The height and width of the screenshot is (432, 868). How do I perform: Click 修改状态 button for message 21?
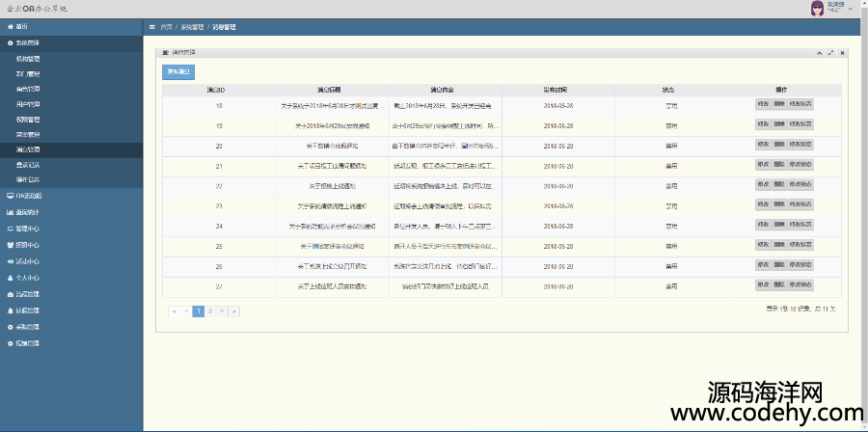click(800, 164)
